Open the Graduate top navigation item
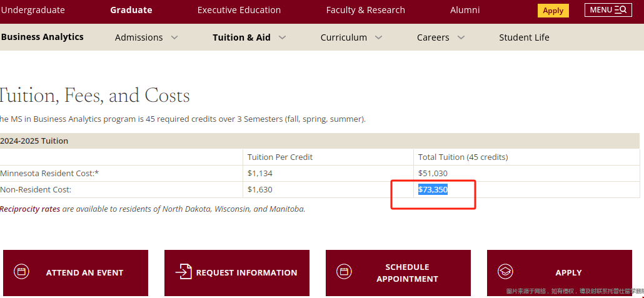The image size is (644, 298). (x=131, y=10)
